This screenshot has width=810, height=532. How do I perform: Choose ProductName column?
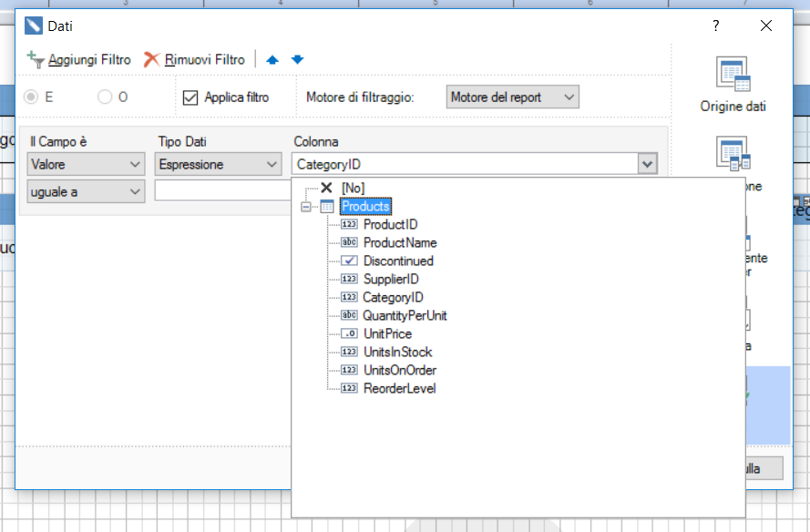click(400, 242)
